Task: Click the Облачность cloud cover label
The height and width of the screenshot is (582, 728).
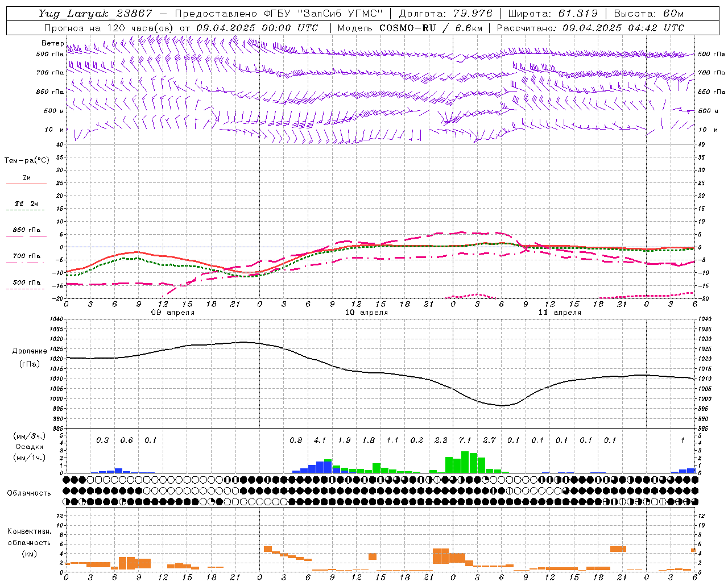Action: 29,493
